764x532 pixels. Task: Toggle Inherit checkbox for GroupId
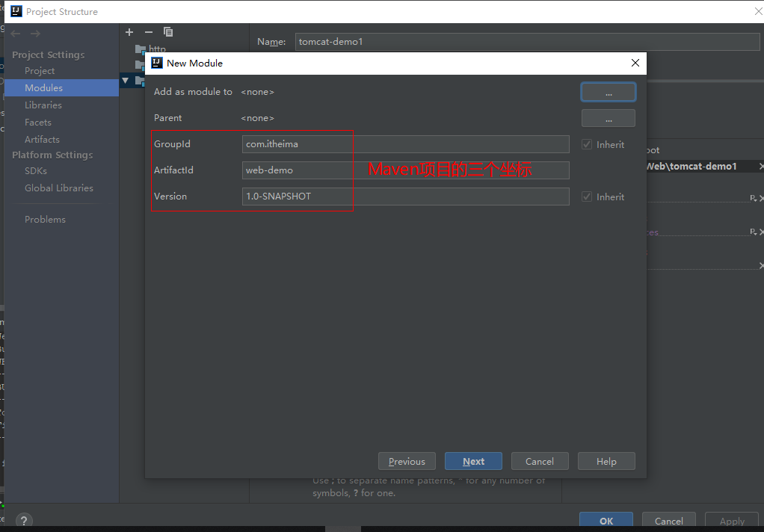click(587, 144)
